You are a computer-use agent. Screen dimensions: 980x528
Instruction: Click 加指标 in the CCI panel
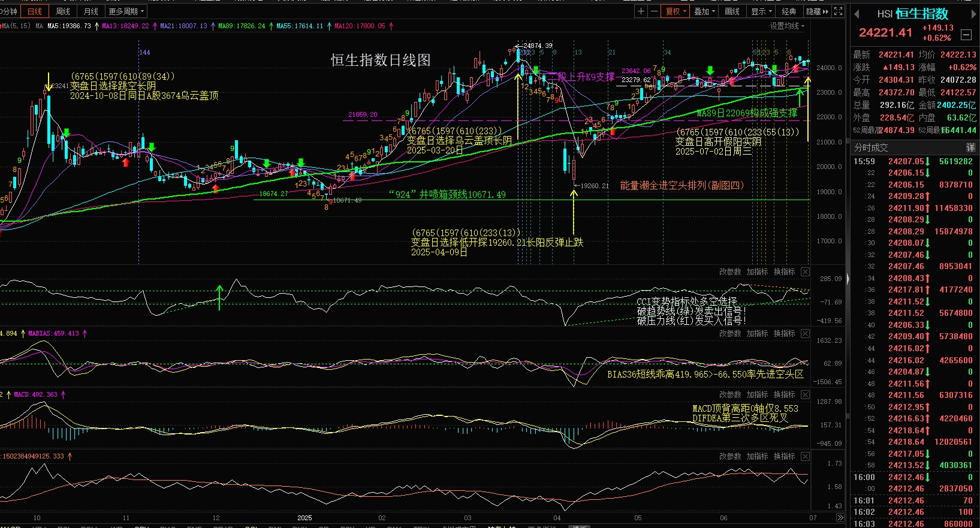click(757, 272)
